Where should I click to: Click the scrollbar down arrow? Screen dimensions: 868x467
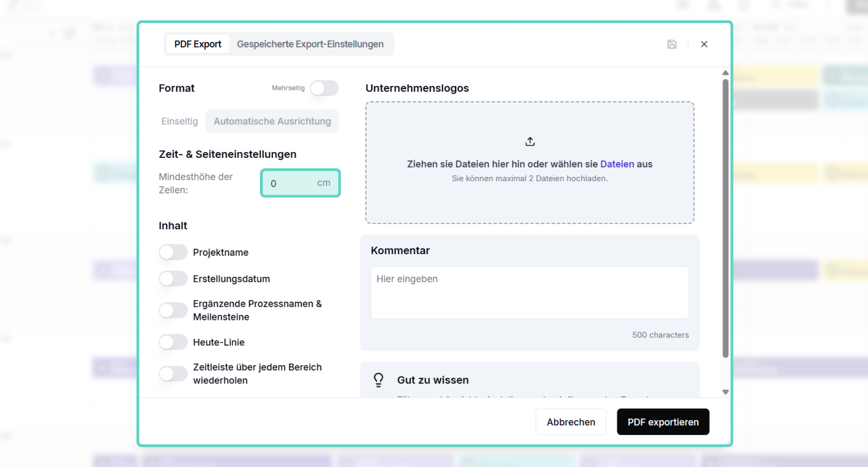tap(726, 392)
